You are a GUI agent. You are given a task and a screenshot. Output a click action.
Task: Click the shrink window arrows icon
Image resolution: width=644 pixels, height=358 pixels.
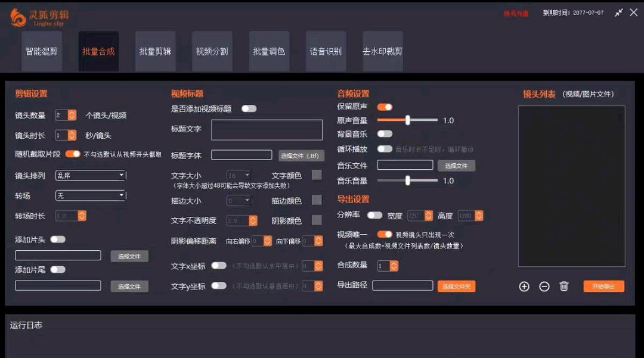click(x=619, y=13)
